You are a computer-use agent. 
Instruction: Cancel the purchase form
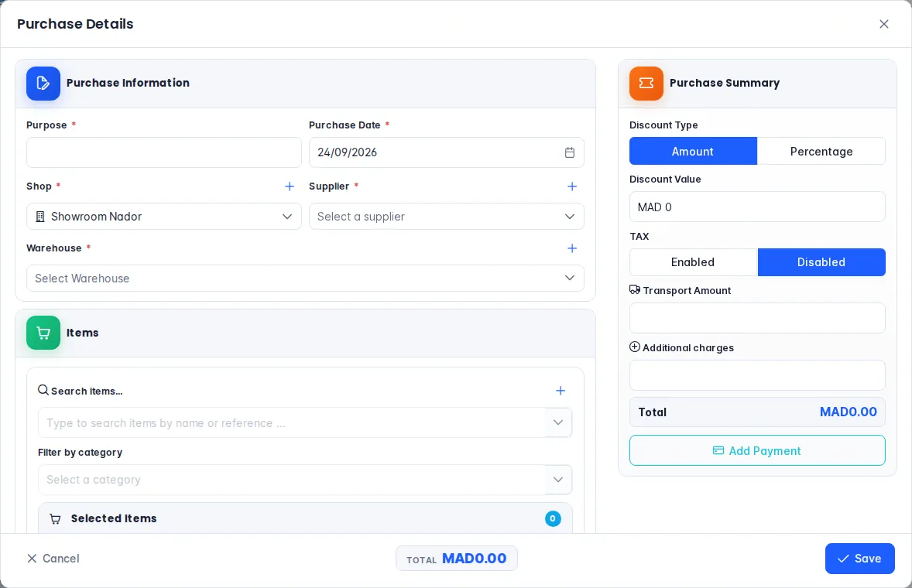pyautogui.click(x=53, y=559)
